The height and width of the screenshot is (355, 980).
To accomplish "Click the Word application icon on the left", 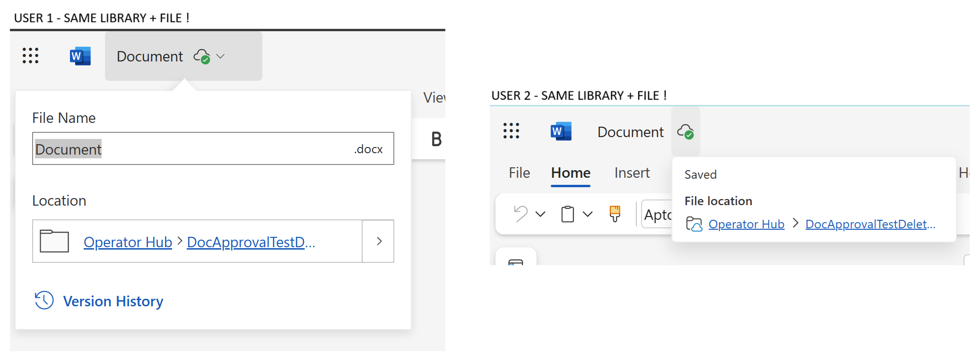I will pyautogui.click(x=79, y=56).
